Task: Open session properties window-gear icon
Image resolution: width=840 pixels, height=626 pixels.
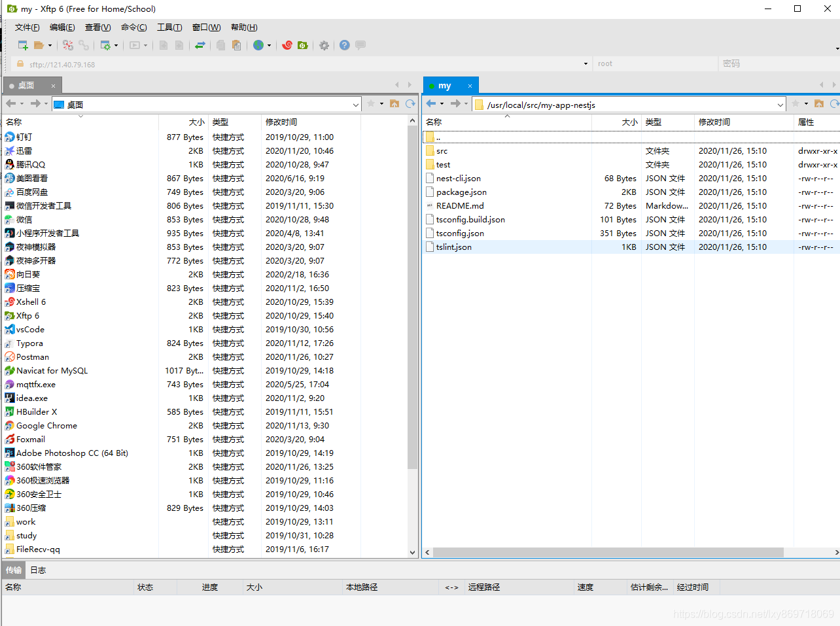Action: point(105,45)
